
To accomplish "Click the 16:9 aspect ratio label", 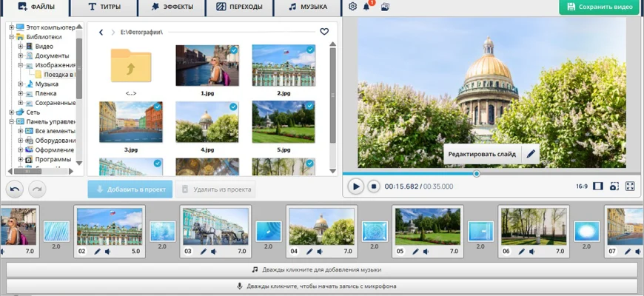I will pyautogui.click(x=582, y=186).
